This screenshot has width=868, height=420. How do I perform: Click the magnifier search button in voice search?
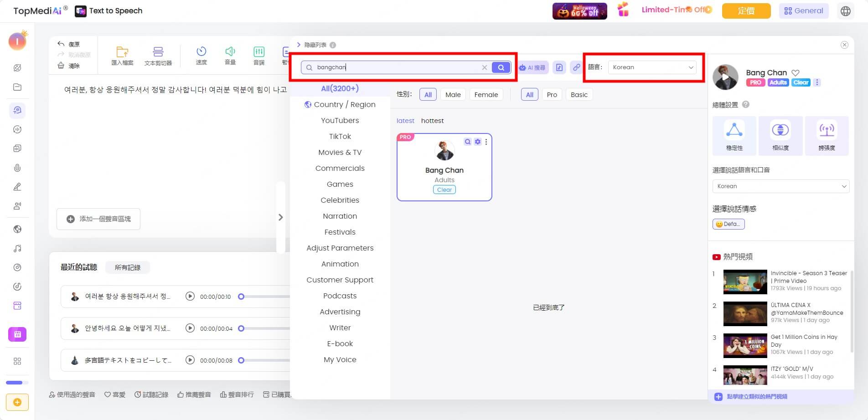coord(501,67)
